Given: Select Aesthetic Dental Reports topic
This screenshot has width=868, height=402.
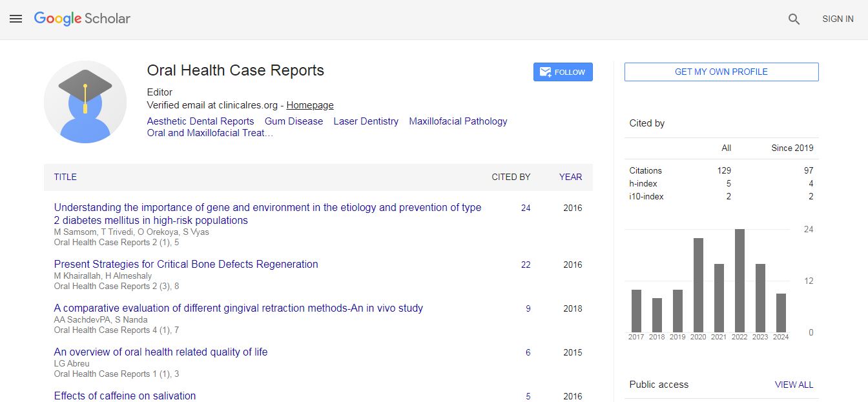Looking at the screenshot, I should [x=200, y=121].
